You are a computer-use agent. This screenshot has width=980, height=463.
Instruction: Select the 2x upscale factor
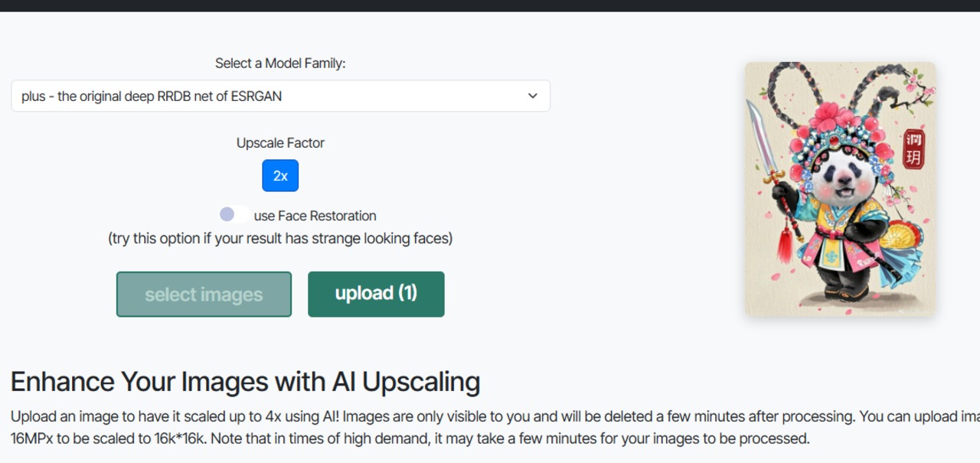(280, 175)
